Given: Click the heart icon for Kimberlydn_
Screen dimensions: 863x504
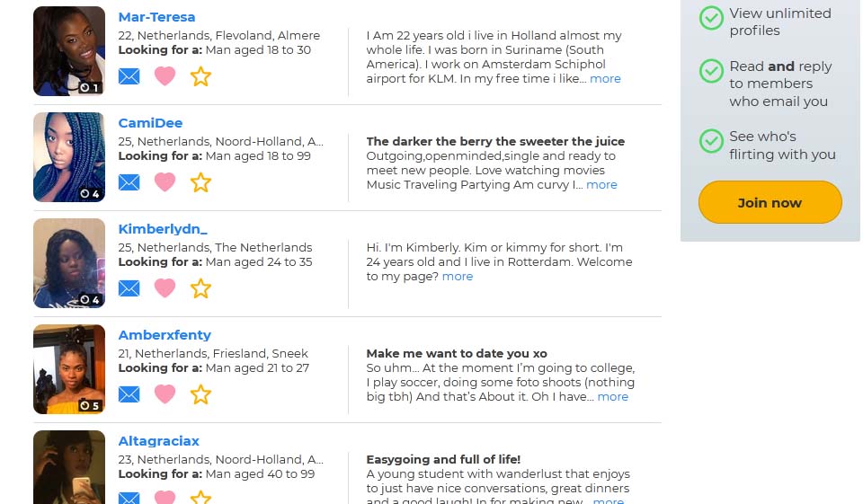Looking at the screenshot, I should (165, 288).
